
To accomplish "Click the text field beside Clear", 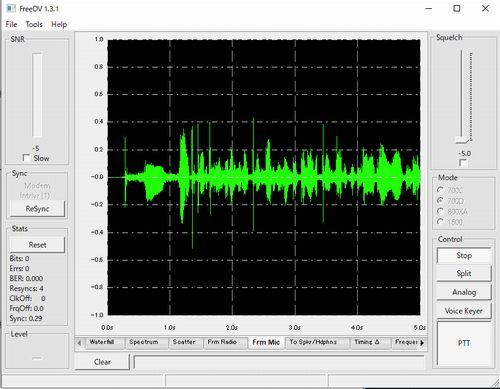I will pos(279,362).
